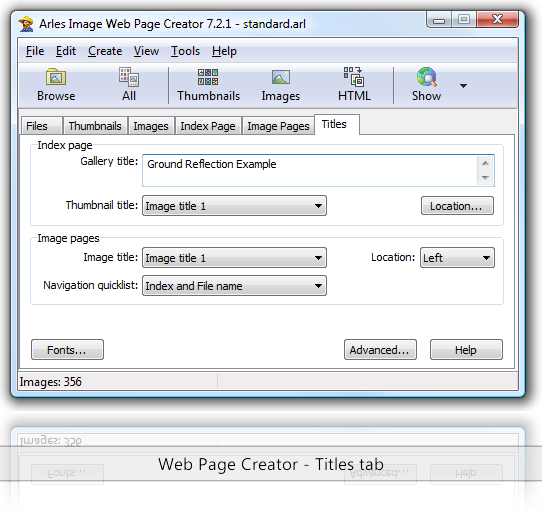Close the Arles window
The width and height of the screenshot is (542, 512).
[497, 20]
